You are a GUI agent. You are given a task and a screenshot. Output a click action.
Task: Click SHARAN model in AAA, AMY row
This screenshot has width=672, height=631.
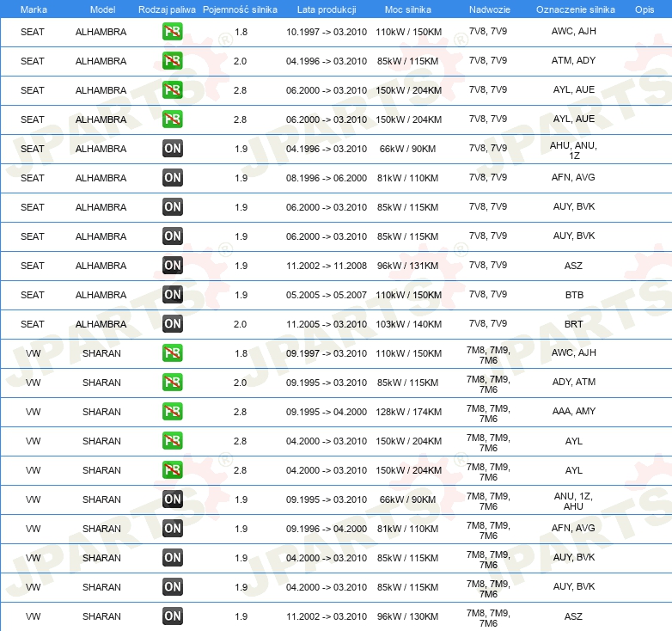pos(101,412)
